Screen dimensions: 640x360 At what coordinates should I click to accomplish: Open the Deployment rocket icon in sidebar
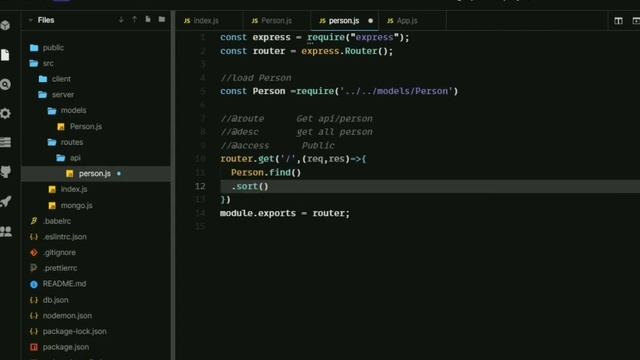(5, 201)
